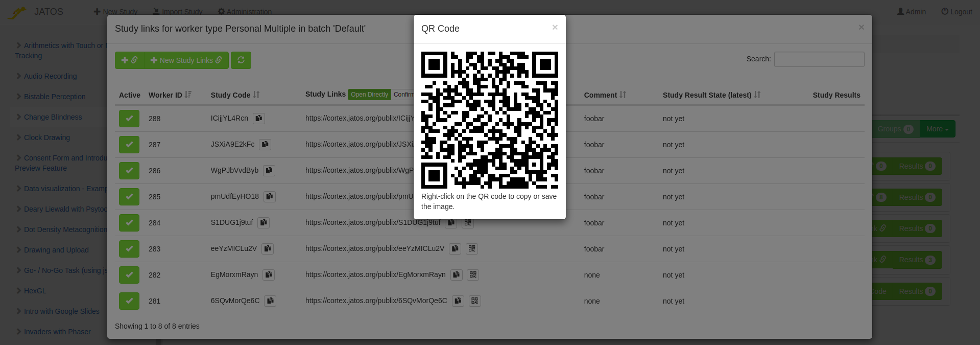Sort table by Comment column
The image size is (980, 345).
(605, 95)
